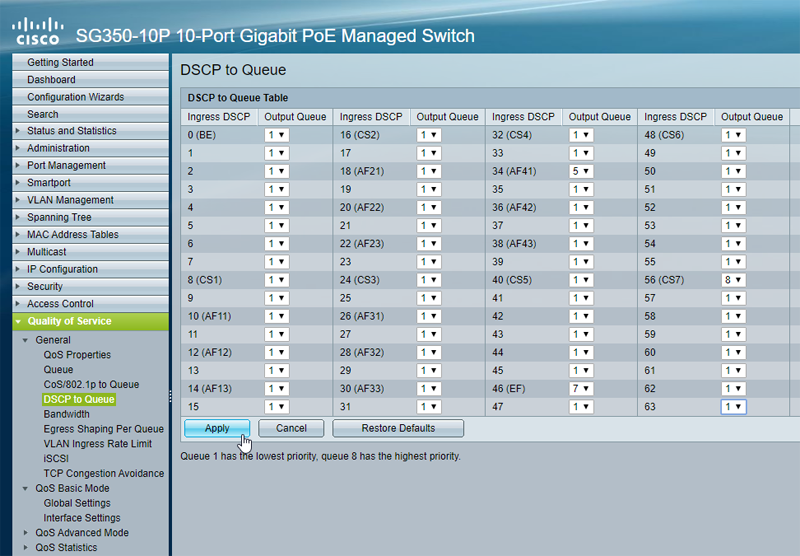The width and height of the screenshot is (800, 556).
Task: Expand the Administration menu
Action: 90,148
